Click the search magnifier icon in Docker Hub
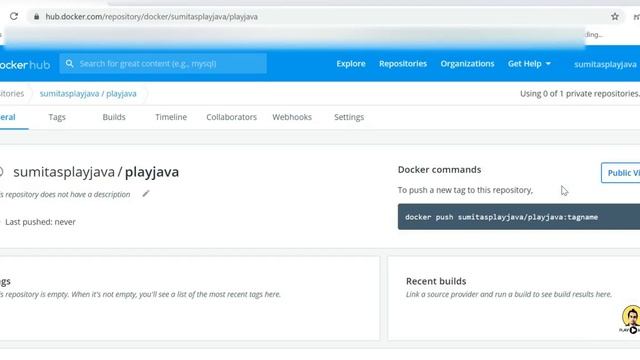 [x=69, y=64]
